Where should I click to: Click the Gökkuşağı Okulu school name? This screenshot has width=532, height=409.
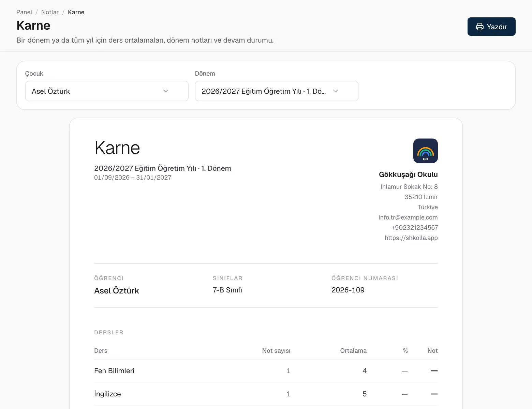coord(408,175)
